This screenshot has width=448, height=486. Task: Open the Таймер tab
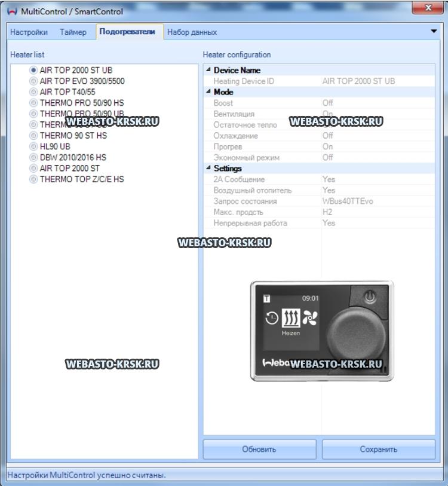pos(73,32)
